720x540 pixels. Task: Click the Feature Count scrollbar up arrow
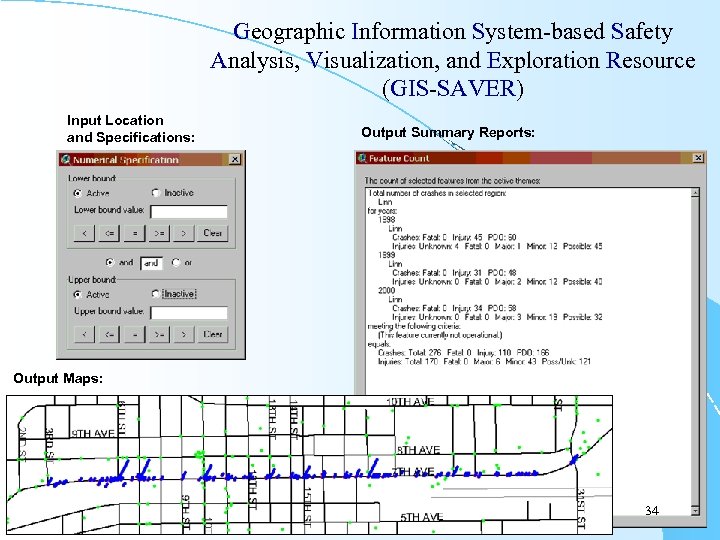coord(695,193)
